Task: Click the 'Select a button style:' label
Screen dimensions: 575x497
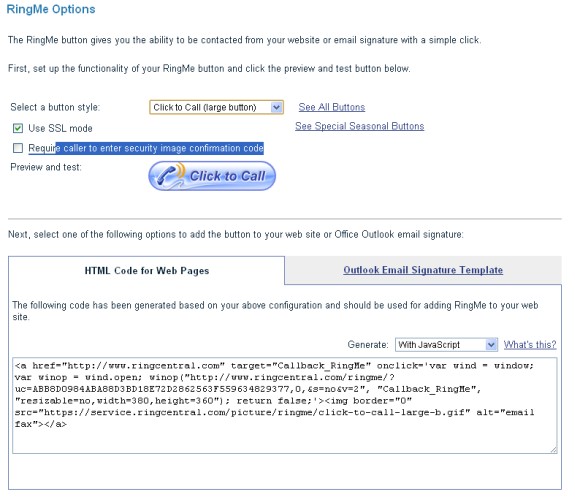Action: (x=55, y=107)
